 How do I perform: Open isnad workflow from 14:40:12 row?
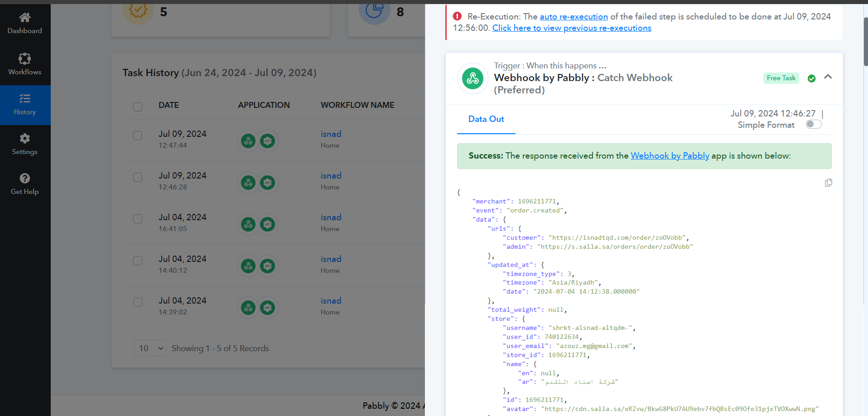331,259
